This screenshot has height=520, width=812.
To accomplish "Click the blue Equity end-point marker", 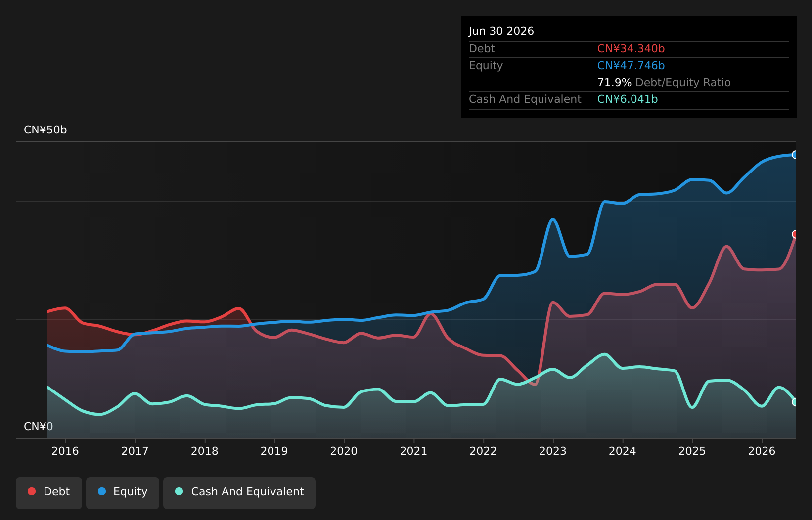I will pos(795,155).
